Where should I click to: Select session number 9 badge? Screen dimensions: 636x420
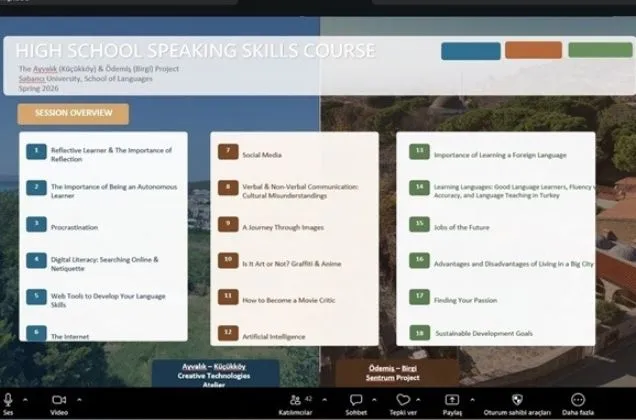[x=228, y=224]
